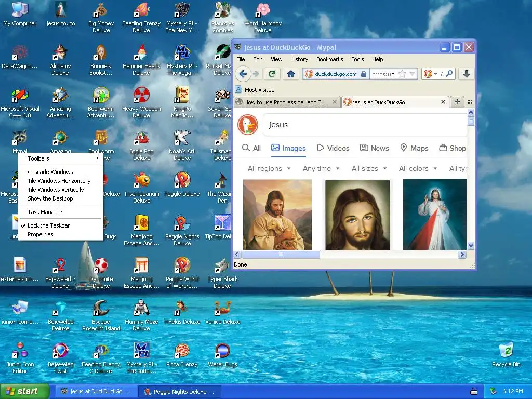The width and height of the screenshot is (532, 399).
Task: Select the My Computer desktop icon
Action: pos(20,14)
